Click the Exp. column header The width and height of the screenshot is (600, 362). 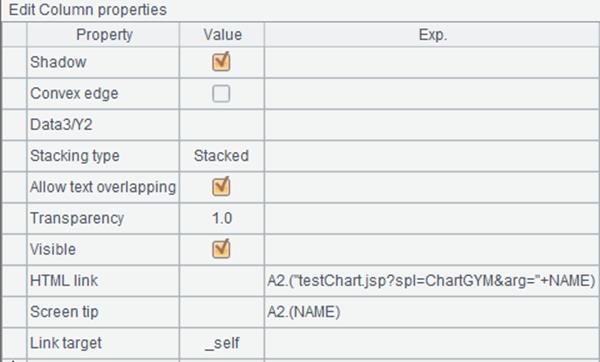click(x=432, y=35)
